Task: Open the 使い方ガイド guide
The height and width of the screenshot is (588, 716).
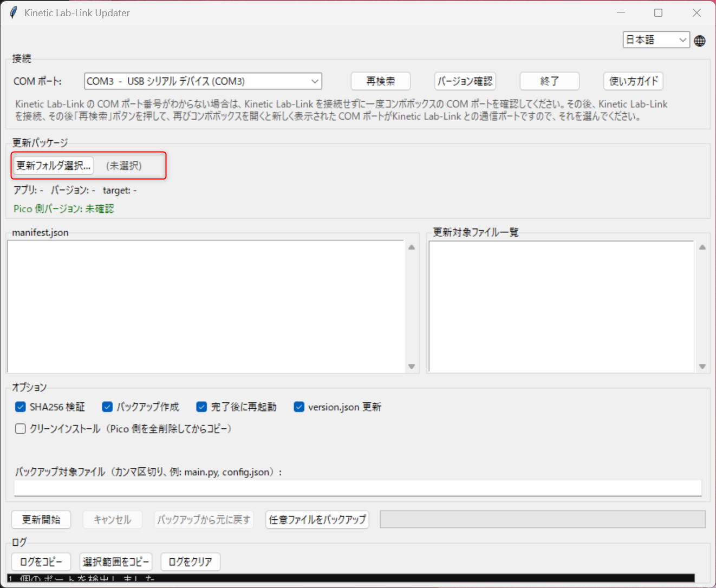Action: [633, 81]
